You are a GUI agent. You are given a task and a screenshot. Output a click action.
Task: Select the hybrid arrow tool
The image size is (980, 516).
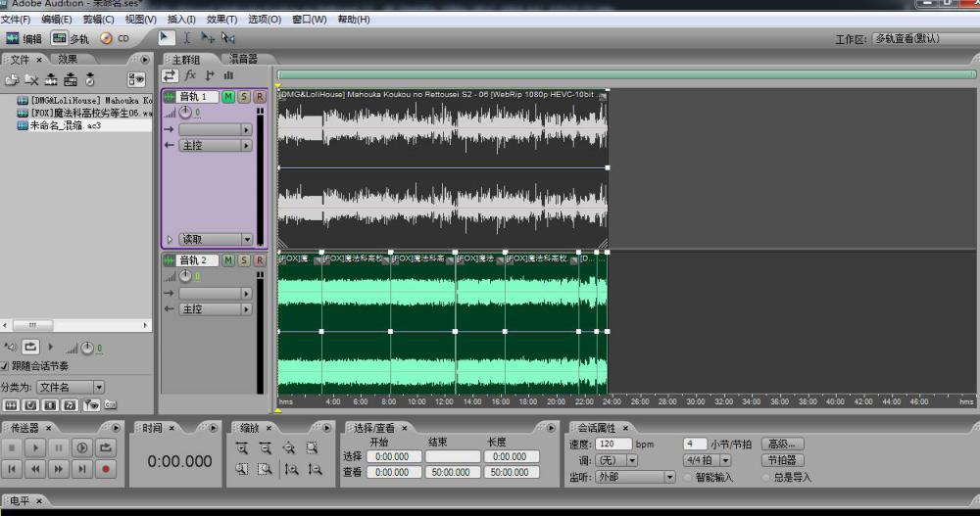coord(165,38)
